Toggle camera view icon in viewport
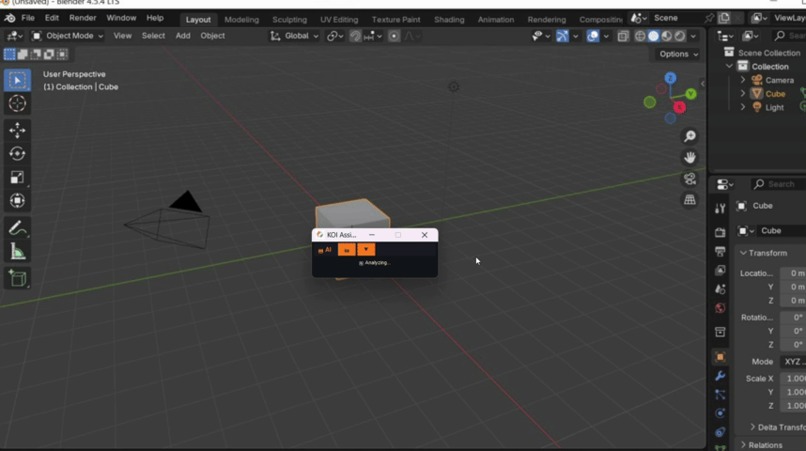 point(690,178)
